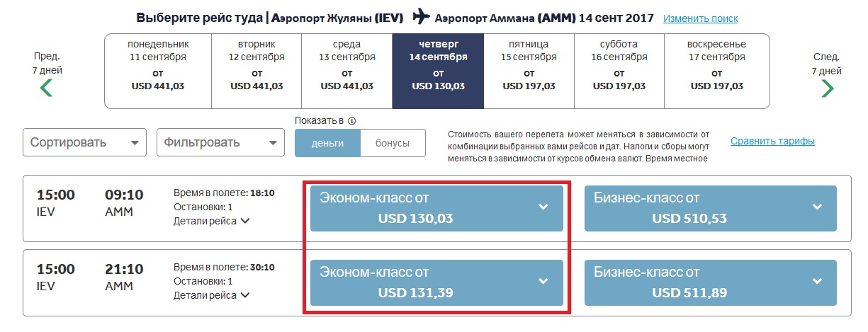Click the next 7 days green arrow
This screenshot has height=332, width=868.
click(x=827, y=88)
